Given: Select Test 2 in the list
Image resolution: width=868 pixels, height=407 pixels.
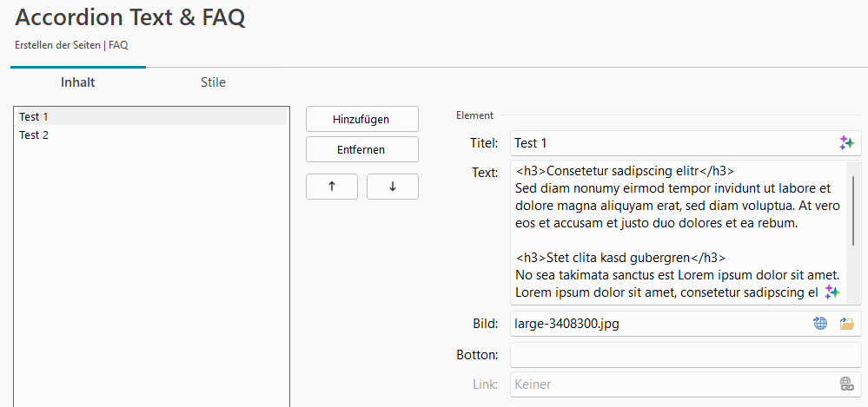Looking at the screenshot, I should coord(35,135).
